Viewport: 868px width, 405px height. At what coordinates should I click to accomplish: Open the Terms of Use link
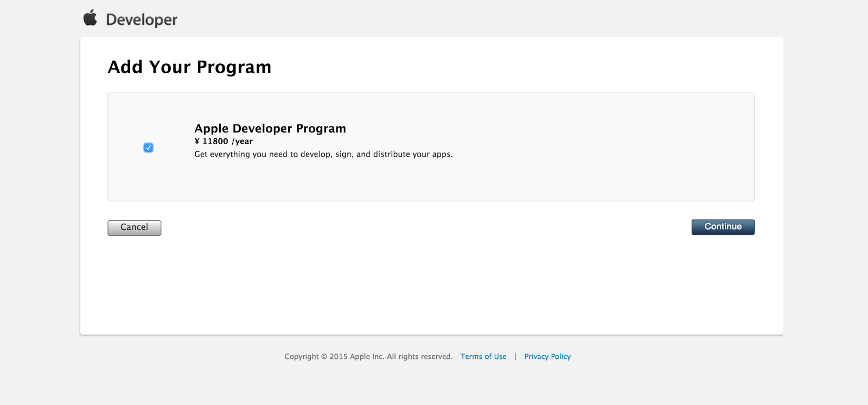pos(483,357)
